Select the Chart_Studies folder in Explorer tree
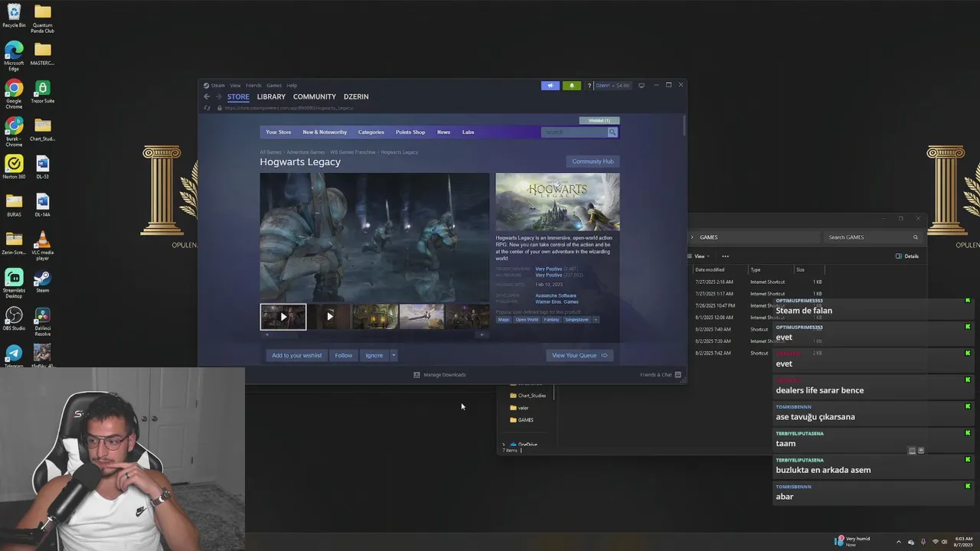 coord(528,396)
